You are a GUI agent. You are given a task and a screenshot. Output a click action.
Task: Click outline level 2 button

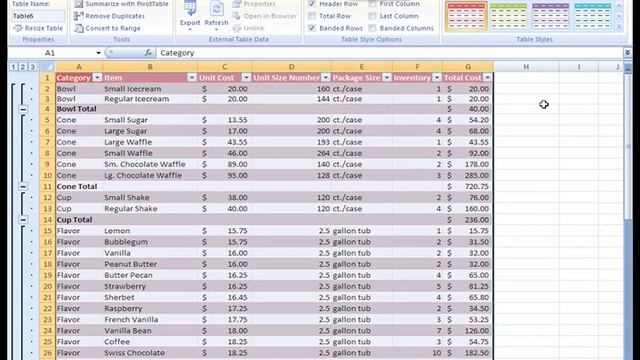23,67
